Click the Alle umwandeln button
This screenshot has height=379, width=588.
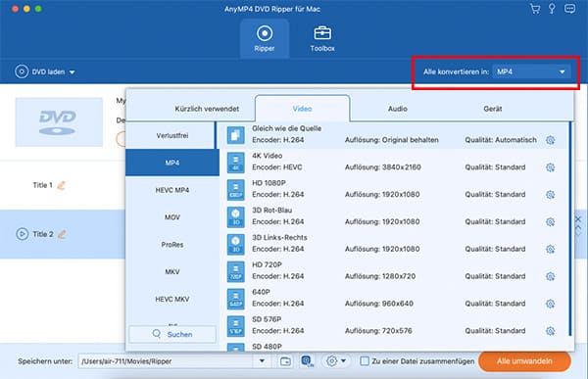524,361
